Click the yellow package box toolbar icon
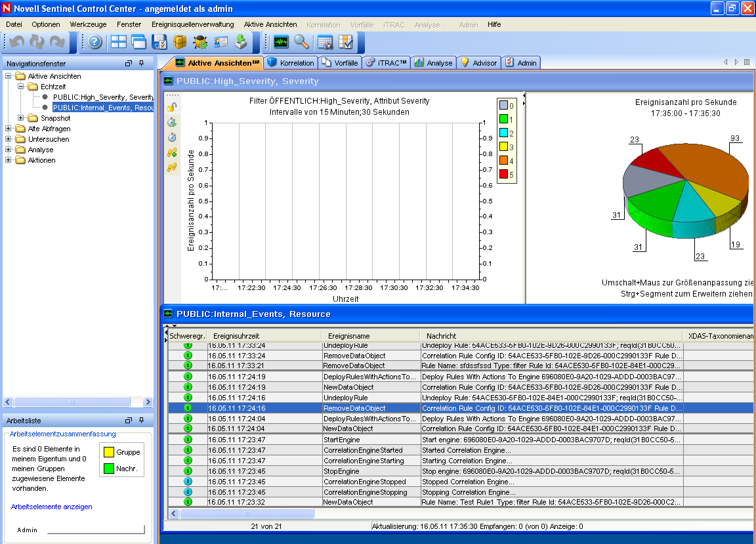756x544 pixels. point(180,42)
